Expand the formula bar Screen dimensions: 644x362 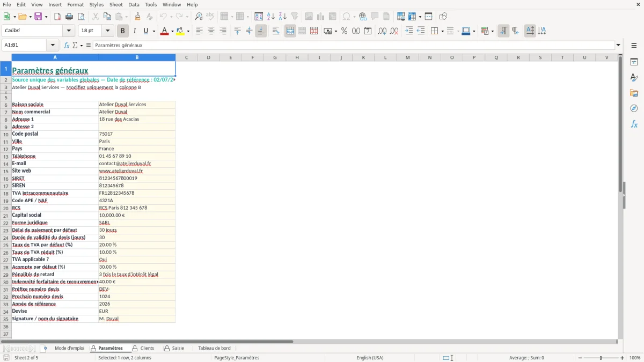[x=618, y=46]
